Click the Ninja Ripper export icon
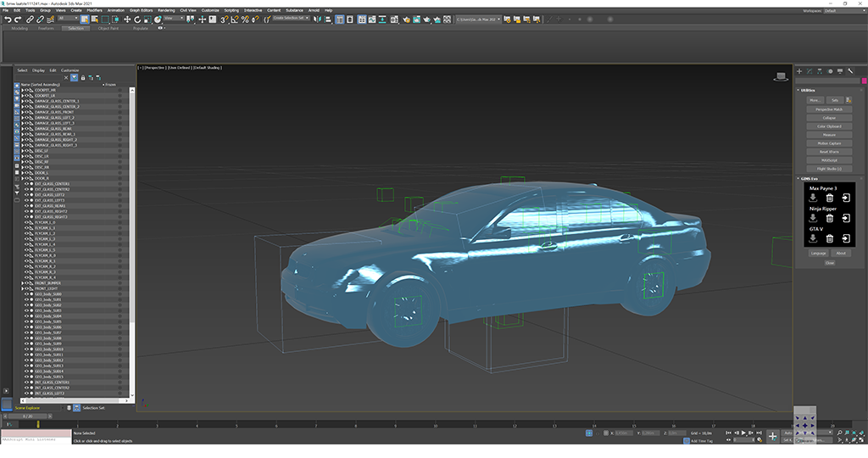Image resolution: width=868 pixels, height=458 pixels. tap(846, 218)
